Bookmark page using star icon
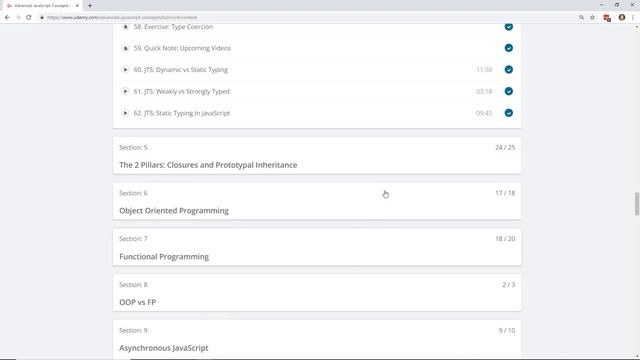The image size is (640, 360). click(x=592, y=18)
